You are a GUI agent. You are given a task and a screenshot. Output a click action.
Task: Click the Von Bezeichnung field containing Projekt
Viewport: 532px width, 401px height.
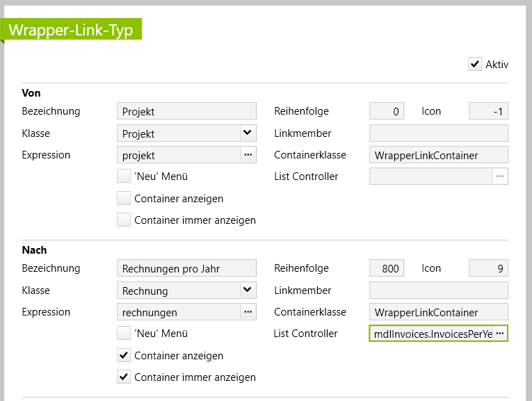tap(186, 111)
